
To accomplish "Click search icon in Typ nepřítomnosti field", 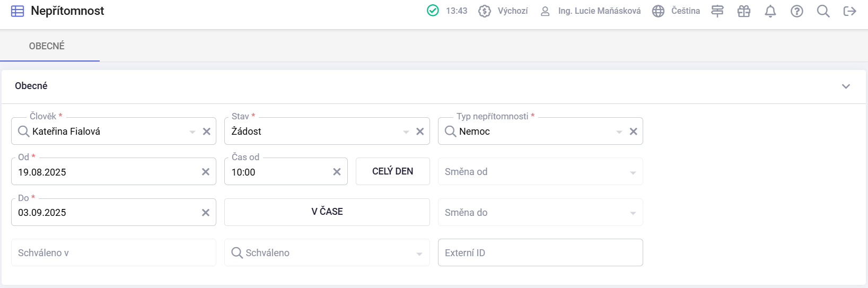I will tap(450, 131).
